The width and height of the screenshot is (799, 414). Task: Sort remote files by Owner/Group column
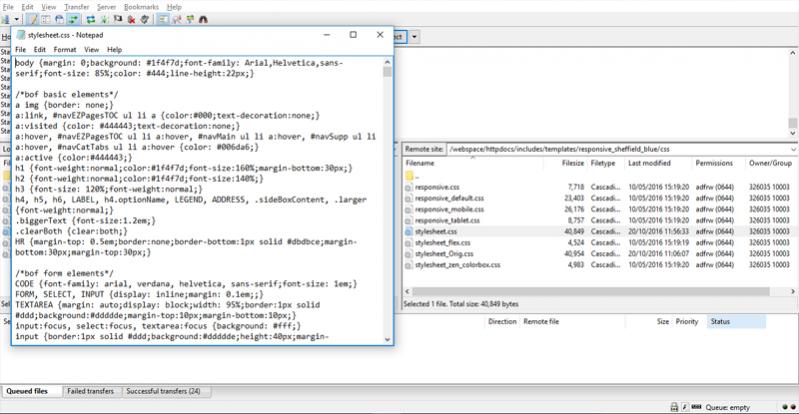[x=772, y=163]
